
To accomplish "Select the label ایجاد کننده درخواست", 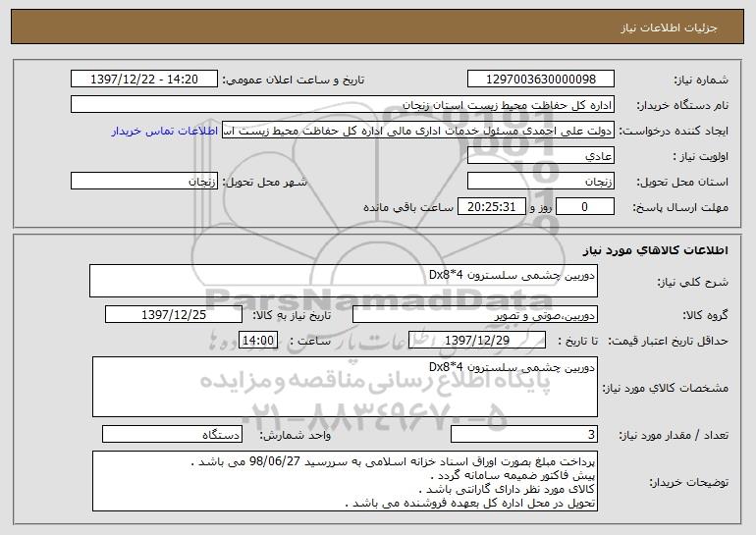I will click(674, 132).
